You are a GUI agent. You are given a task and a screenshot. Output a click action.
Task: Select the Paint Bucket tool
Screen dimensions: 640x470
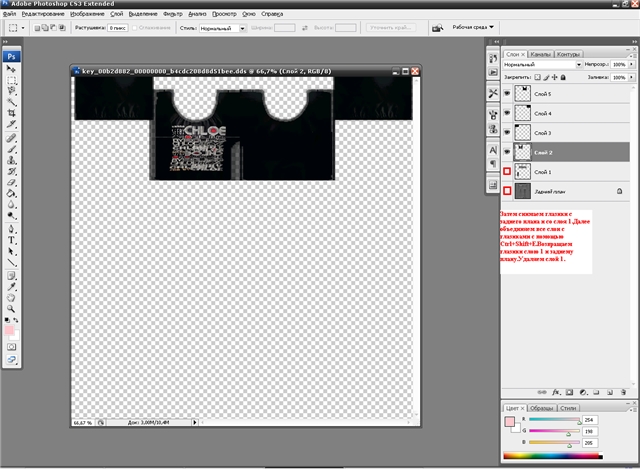point(11,193)
